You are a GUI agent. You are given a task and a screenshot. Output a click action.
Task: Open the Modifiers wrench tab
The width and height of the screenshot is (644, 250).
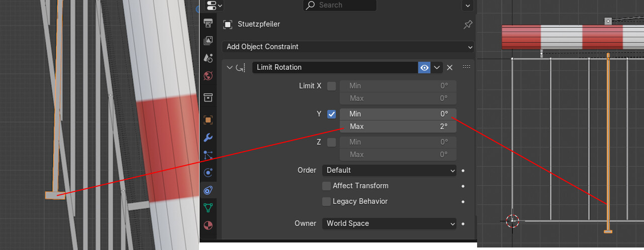click(208, 138)
